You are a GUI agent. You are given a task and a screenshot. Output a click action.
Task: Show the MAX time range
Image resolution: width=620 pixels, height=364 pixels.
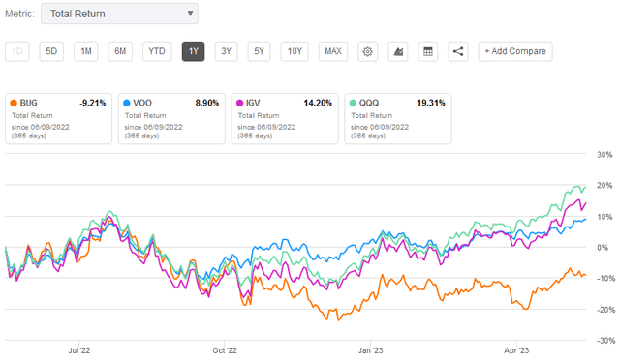333,51
